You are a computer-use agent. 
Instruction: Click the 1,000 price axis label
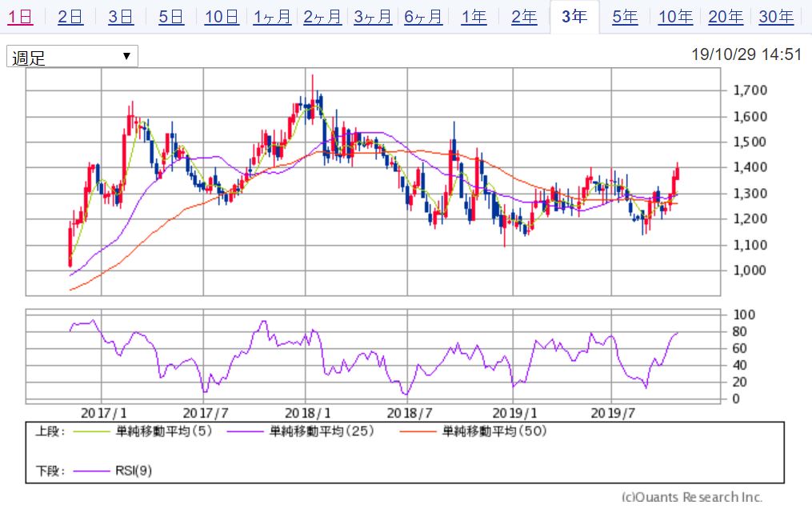click(750, 270)
